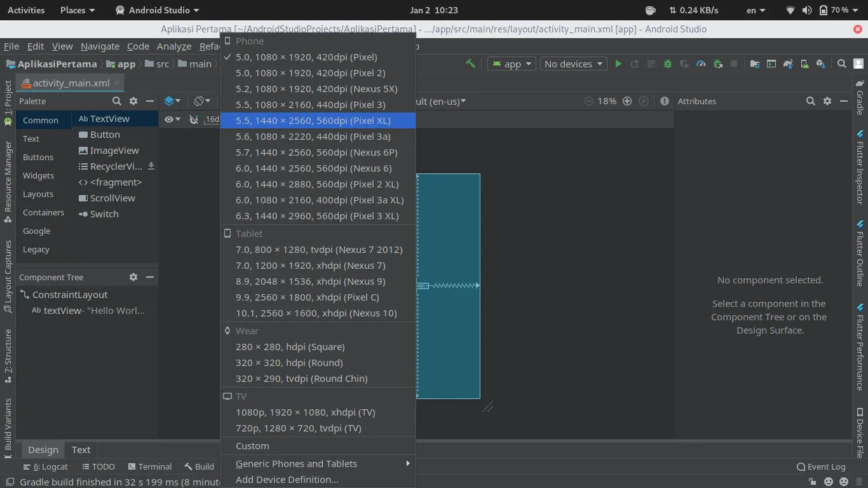Image resolution: width=868 pixels, height=488 pixels.
Task: Click the Search Everywhere magnifier in main toolbar
Action: point(841,64)
